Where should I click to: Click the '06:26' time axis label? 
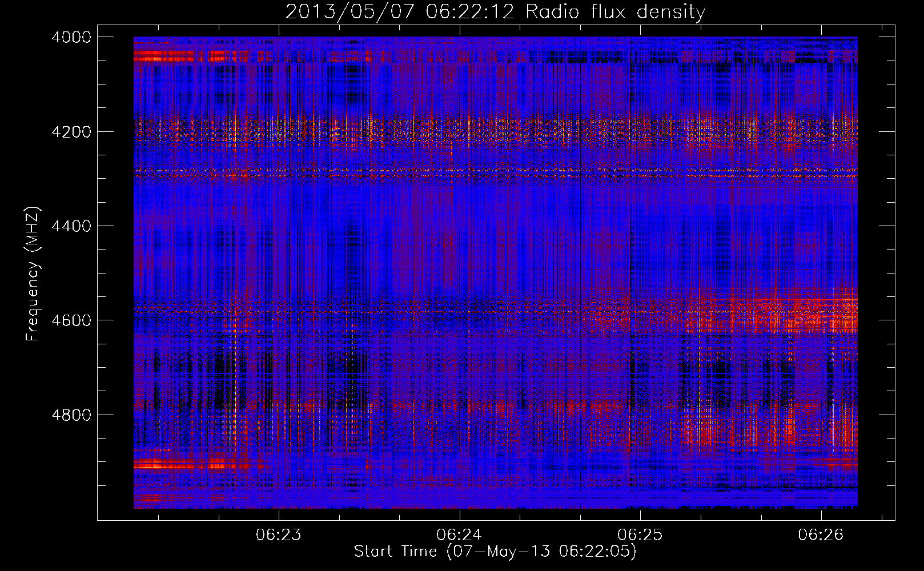(821, 535)
